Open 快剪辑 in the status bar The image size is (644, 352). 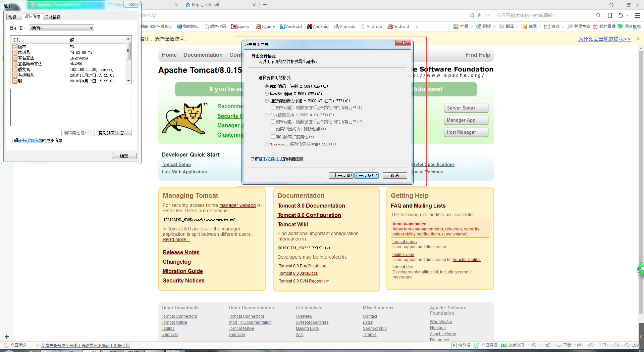(461, 345)
